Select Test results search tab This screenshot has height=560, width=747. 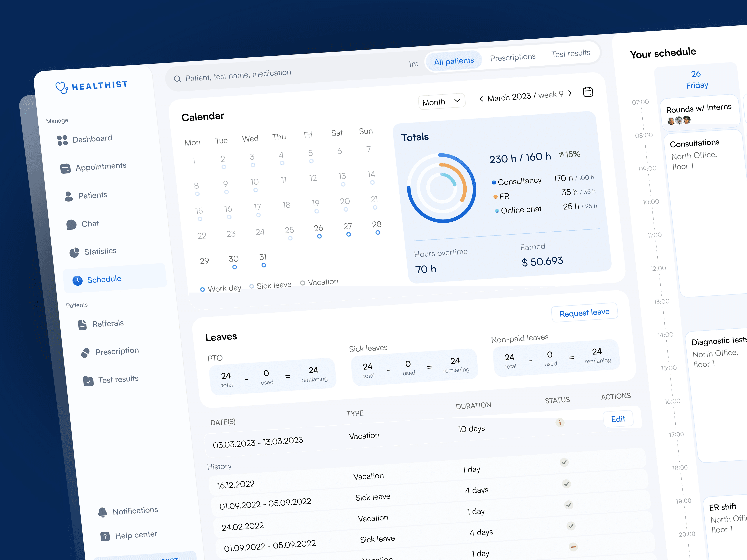(x=571, y=54)
